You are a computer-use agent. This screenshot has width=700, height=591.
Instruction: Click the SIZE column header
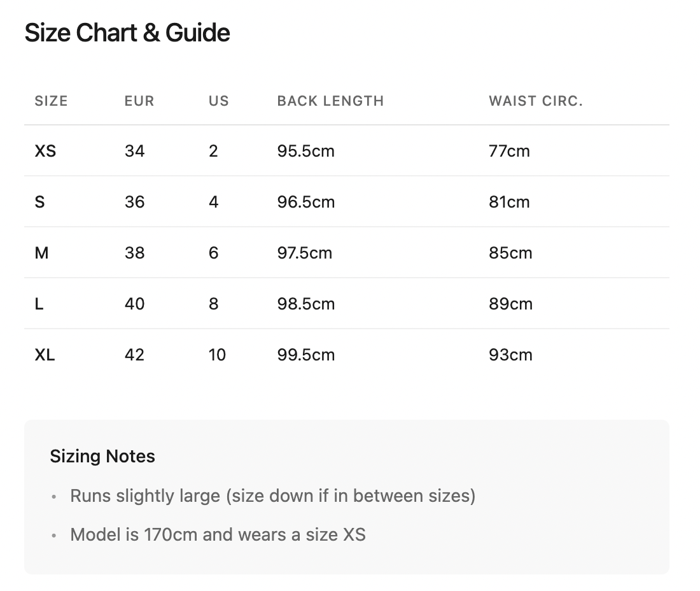tap(51, 101)
